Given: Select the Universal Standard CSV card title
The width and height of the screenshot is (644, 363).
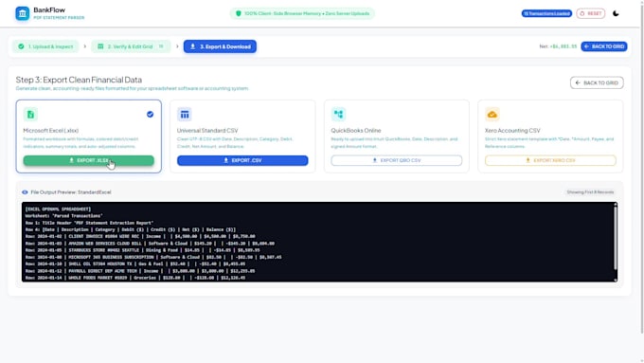Looking at the screenshot, I should [207, 130].
